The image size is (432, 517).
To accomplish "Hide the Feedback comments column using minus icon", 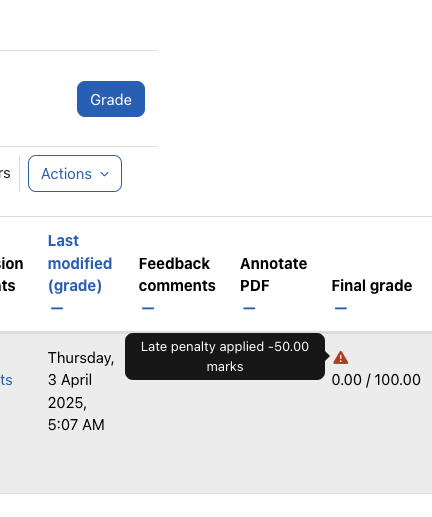I will 148,308.
